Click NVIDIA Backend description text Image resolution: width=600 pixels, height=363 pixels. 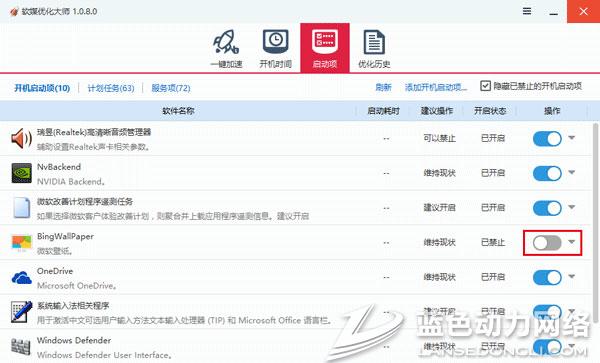(71, 181)
